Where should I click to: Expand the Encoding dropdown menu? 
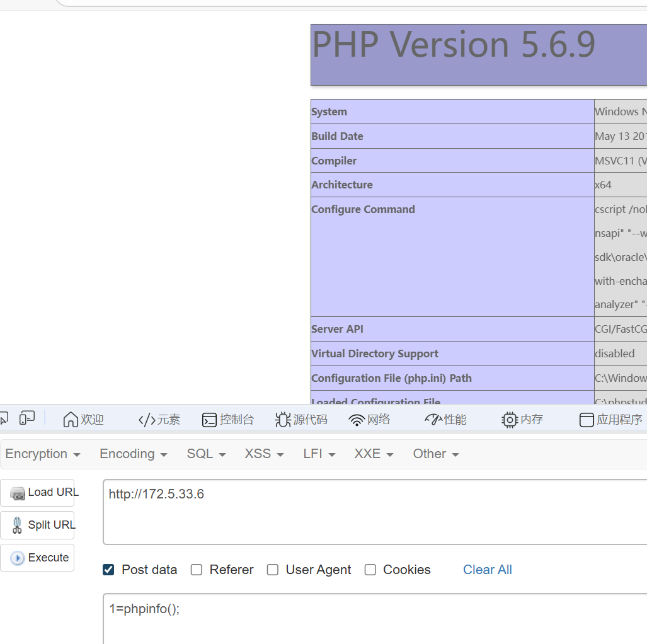click(134, 454)
